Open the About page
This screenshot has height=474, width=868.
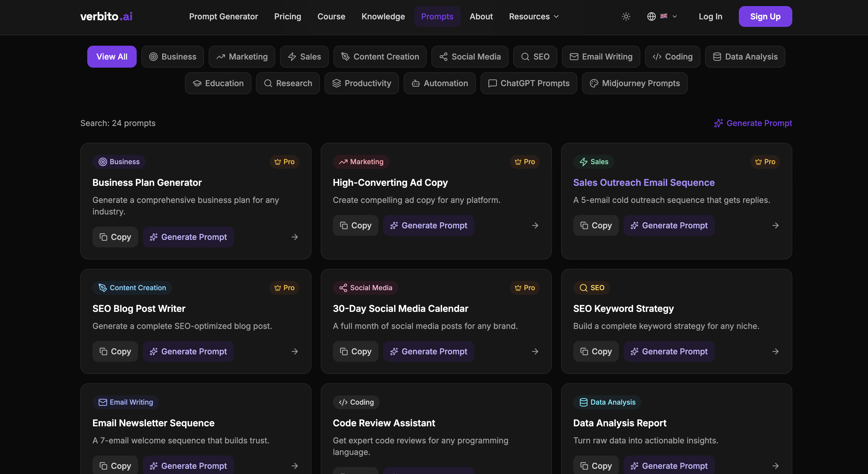coord(481,16)
